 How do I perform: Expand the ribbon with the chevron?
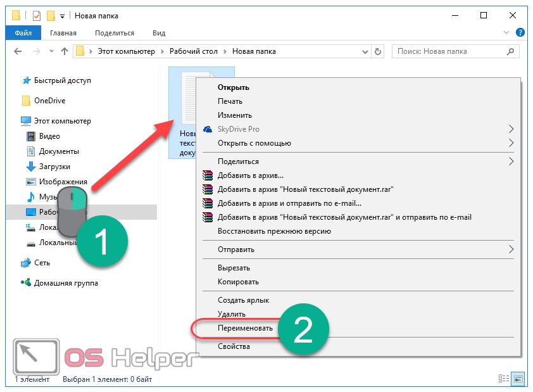pos(506,33)
